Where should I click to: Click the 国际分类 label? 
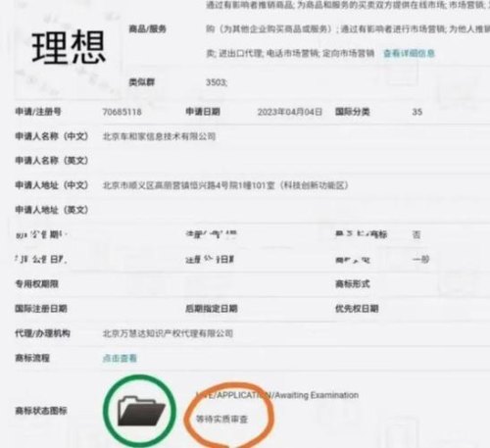[x=353, y=112]
